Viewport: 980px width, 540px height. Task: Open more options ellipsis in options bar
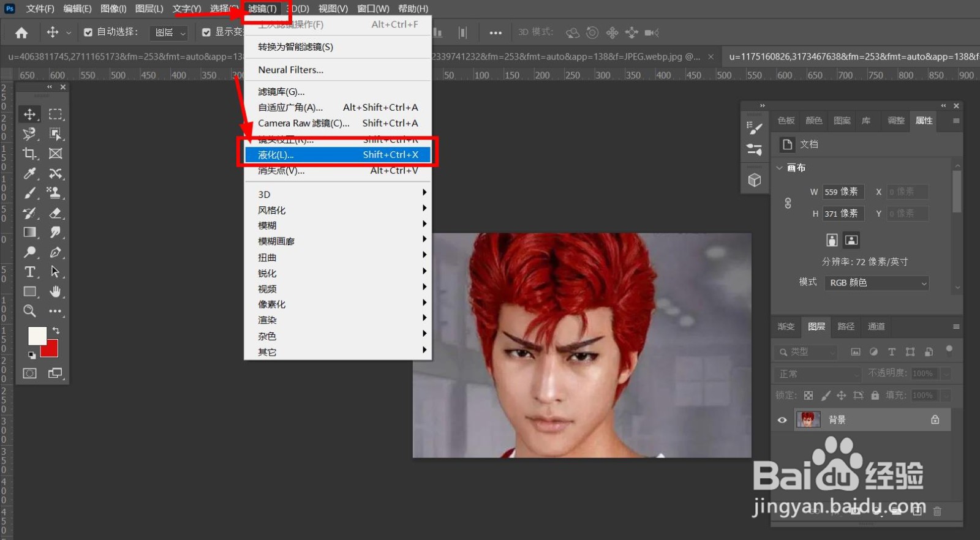coord(496,32)
